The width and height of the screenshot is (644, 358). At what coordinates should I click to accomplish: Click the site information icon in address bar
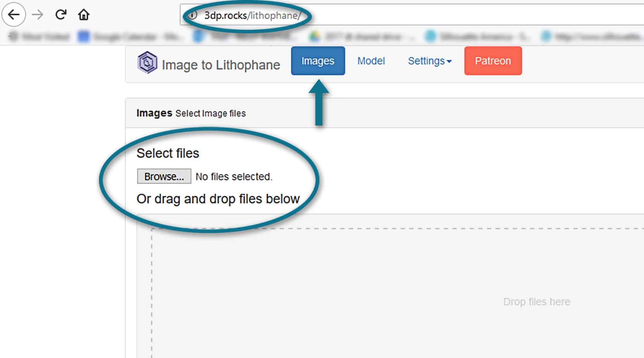[192, 15]
